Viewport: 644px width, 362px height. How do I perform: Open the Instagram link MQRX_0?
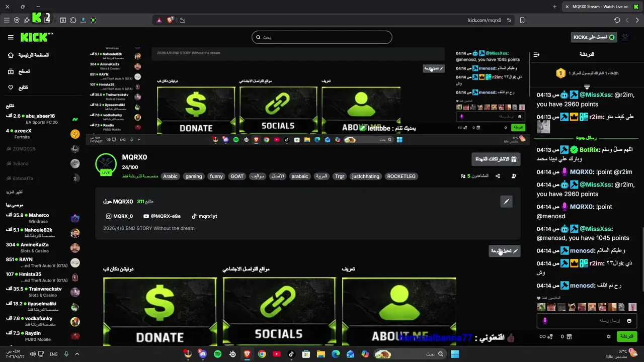point(119,216)
